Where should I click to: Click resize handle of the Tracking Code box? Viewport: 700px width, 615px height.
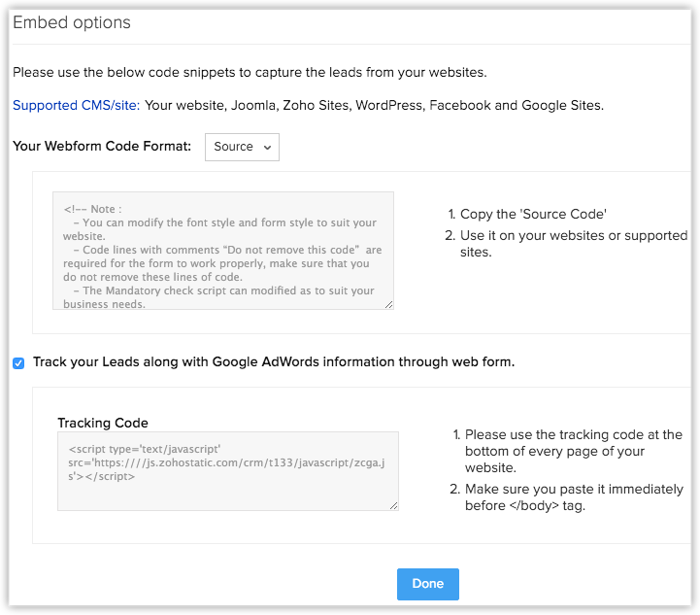point(393,505)
